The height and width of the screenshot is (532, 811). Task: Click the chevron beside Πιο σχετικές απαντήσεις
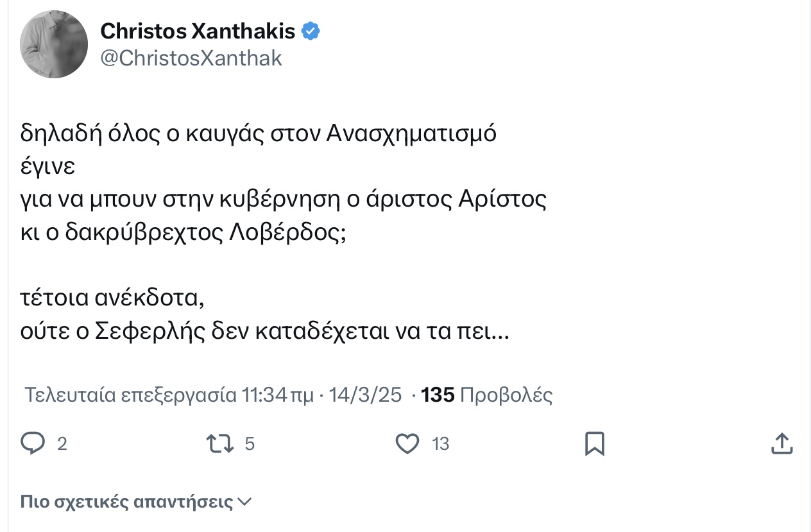(x=244, y=502)
